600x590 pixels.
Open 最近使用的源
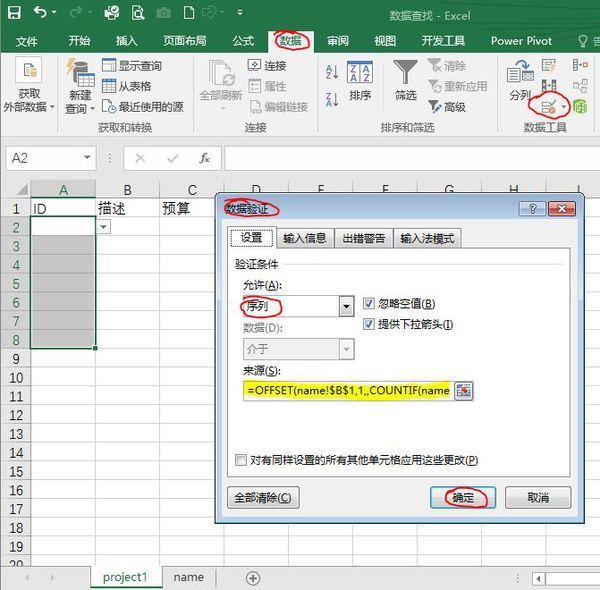(143, 107)
